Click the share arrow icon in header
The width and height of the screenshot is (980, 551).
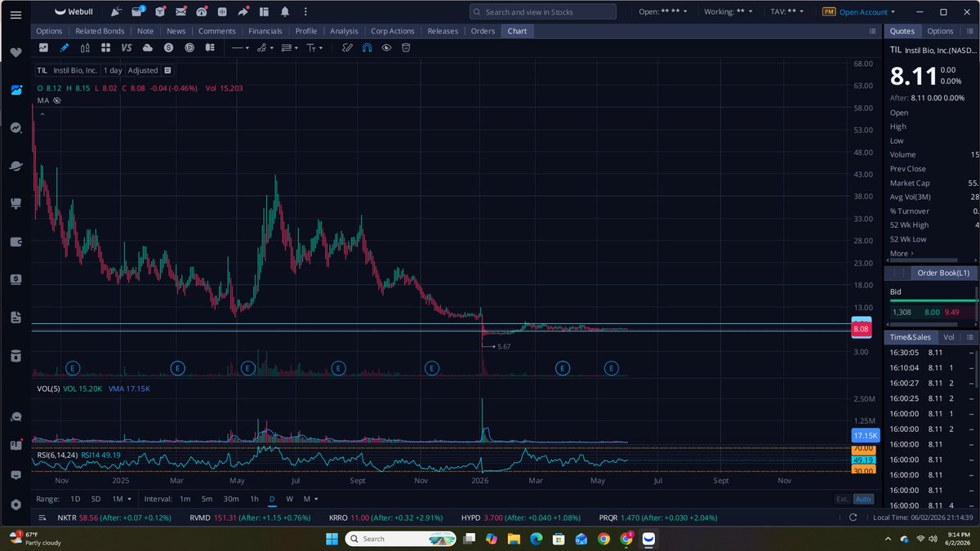click(243, 12)
